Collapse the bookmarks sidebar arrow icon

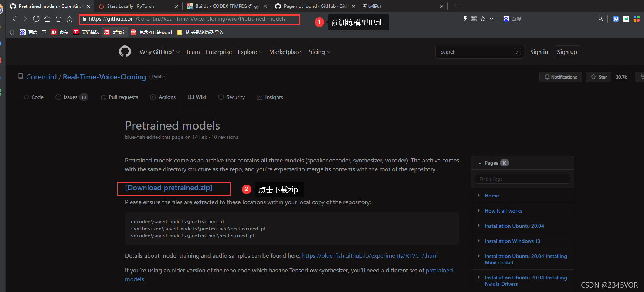(11, 32)
